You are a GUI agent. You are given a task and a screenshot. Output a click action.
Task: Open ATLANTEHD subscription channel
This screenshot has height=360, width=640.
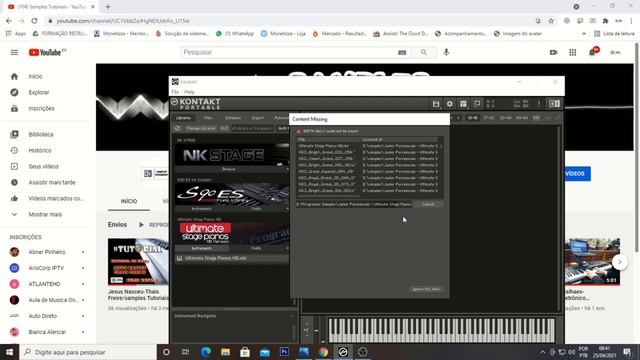(x=44, y=284)
